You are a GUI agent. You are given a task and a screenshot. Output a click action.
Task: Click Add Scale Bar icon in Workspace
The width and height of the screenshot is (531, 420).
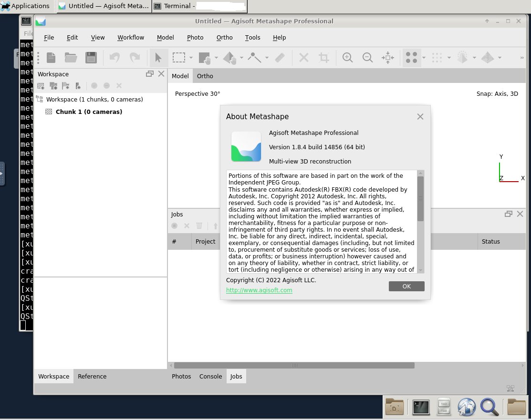[x=78, y=86]
